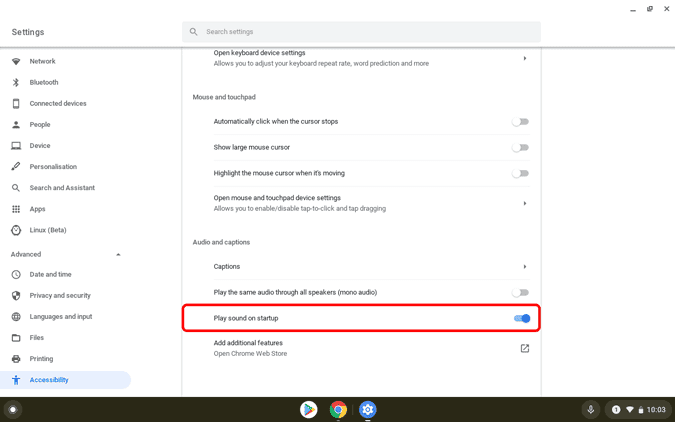Click the Privacy and security shield icon

pyautogui.click(x=16, y=295)
